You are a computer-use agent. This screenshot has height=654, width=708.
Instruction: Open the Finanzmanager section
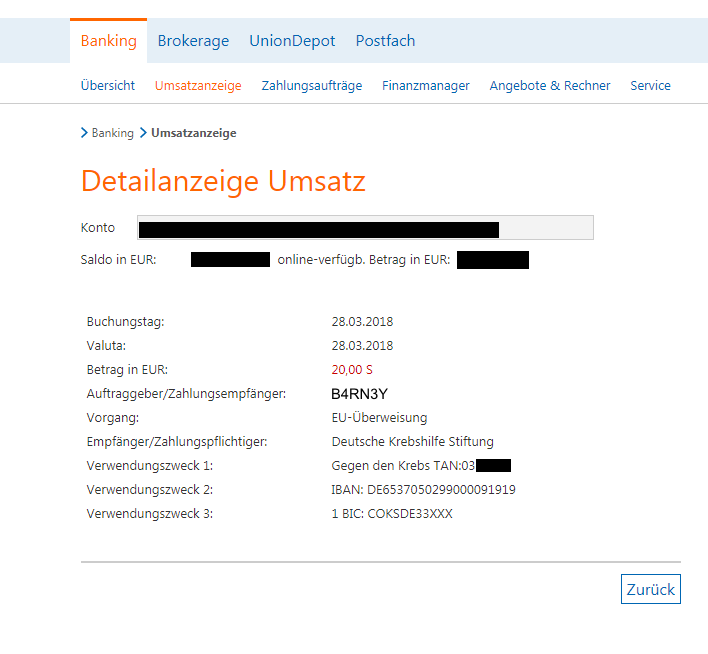pos(425,85)
